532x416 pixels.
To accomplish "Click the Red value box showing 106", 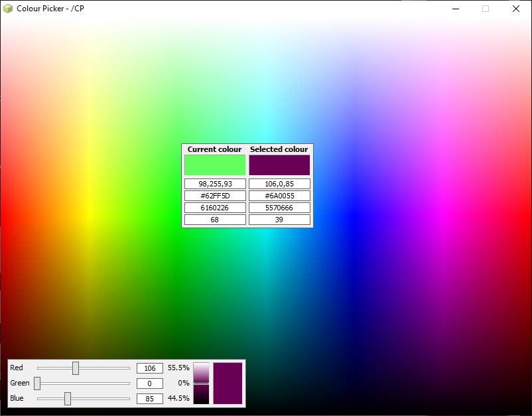I will pos(149,368).
